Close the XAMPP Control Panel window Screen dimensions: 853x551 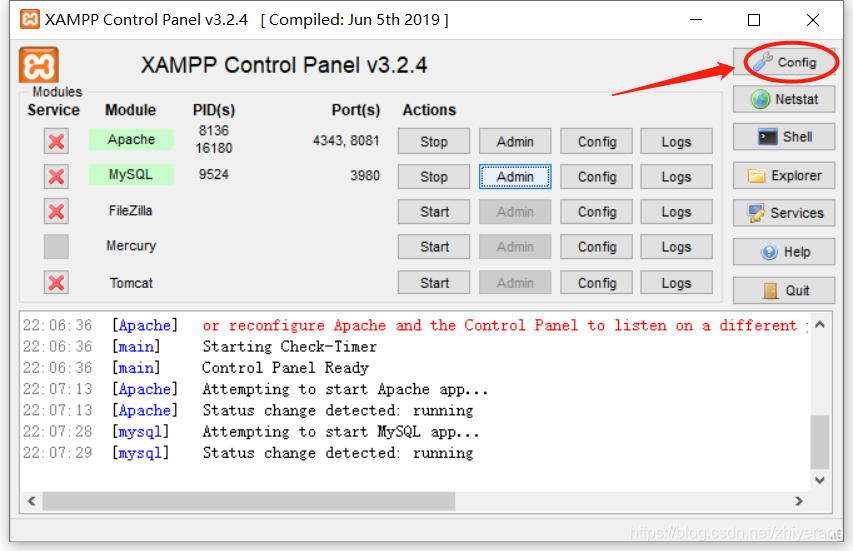point(813,20)
